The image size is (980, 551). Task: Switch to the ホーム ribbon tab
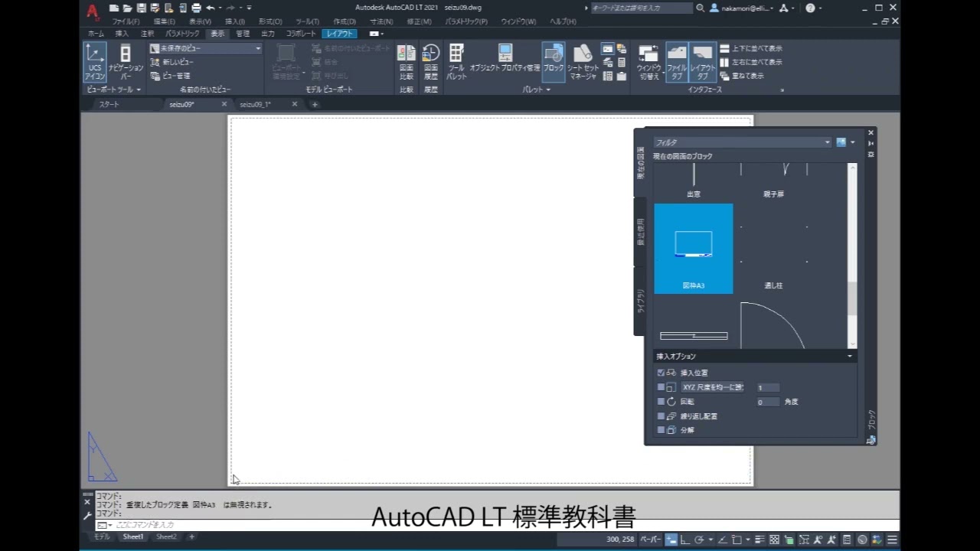click(x=96, y=34)
